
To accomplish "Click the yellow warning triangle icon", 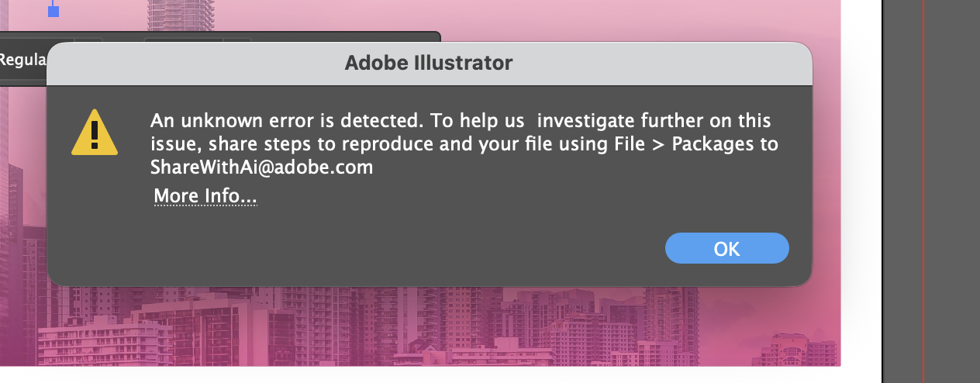I will click(95, 133).
